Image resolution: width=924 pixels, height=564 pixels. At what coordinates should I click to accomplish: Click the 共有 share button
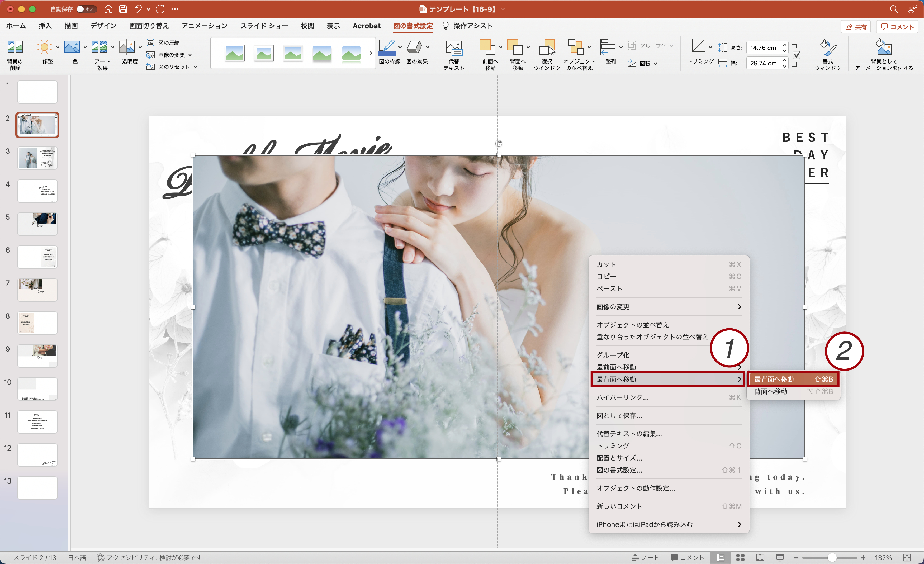point(856,27)
